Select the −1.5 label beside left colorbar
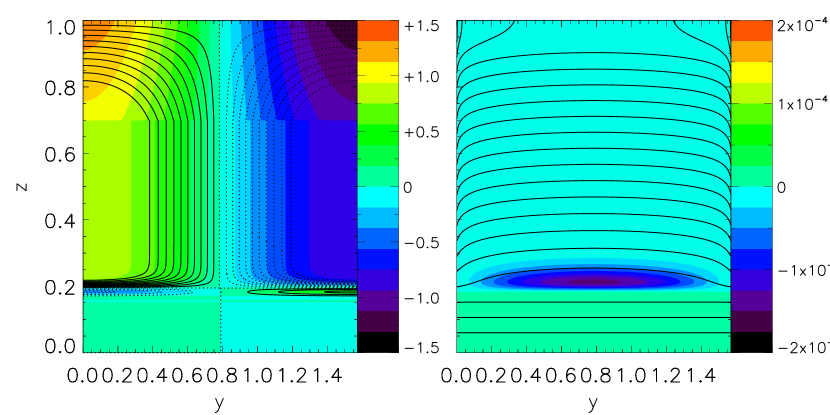830x415 pixels. tap(421, 347)
